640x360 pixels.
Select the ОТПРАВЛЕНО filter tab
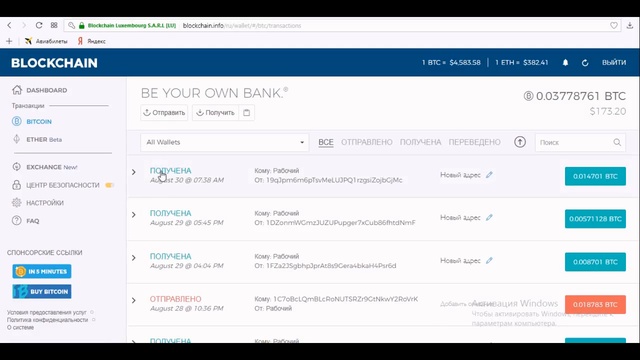[x=367, y=142]
